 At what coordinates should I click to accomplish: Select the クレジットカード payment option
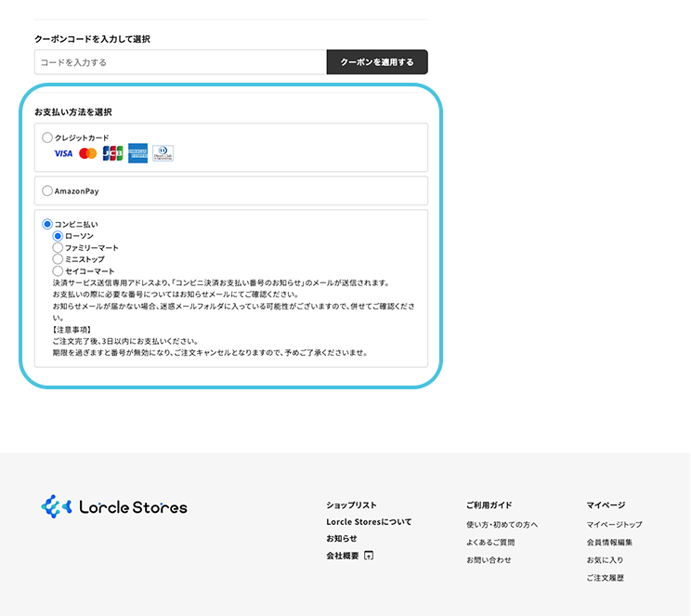pos(47,138)
